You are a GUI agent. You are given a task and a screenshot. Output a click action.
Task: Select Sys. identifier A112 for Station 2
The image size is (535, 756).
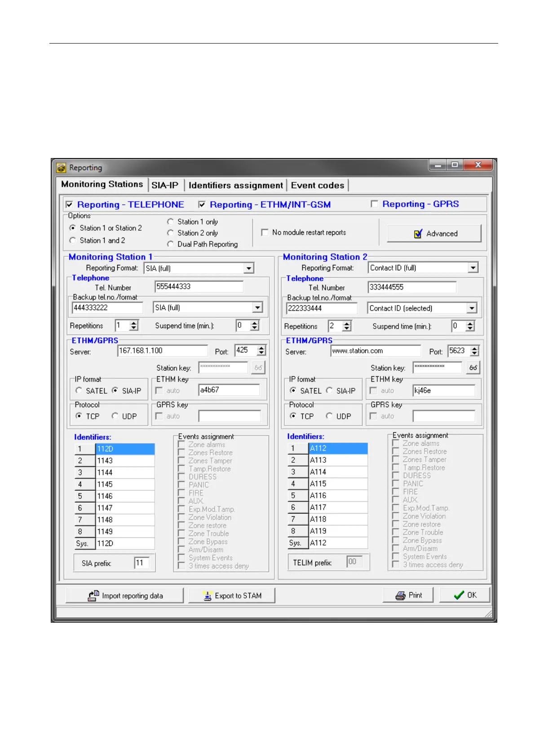click(x=338, y=543)
